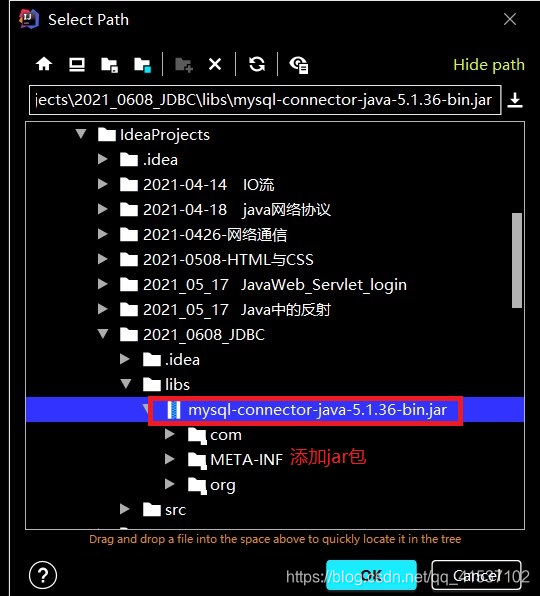Screen dimensions: 540x596
Task: Click the folder icon beside libs
Action: click(152, 384)
